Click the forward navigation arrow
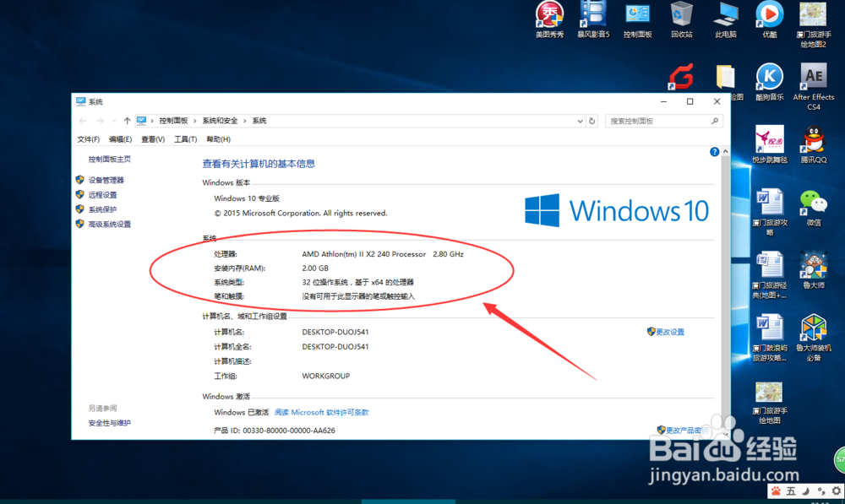The height and width of the screenshot is (504, 845). pos(100,122)
